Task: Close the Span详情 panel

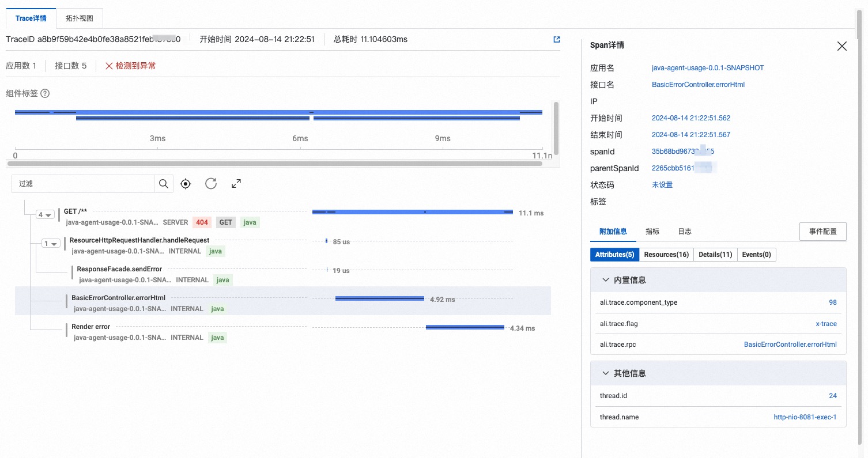Action: (x=842, y=46)
